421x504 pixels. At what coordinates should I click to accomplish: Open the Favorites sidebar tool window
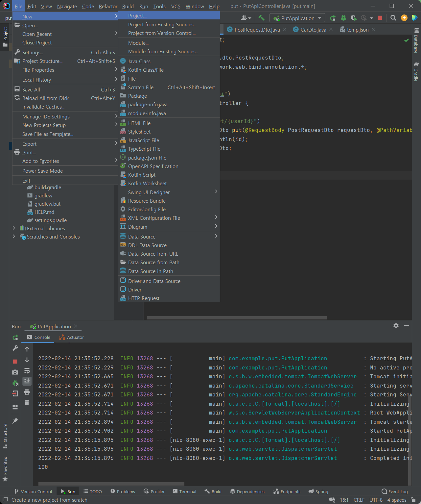point(5,469)
